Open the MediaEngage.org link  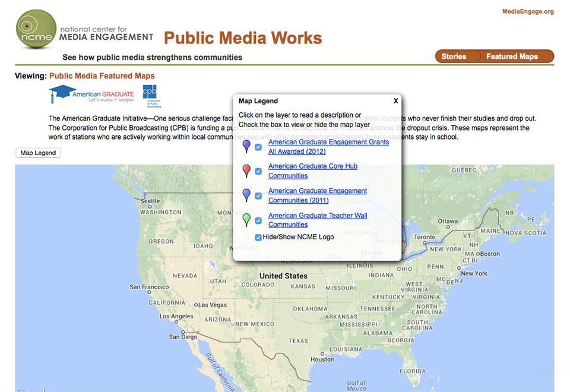click(x=527, y=11)
